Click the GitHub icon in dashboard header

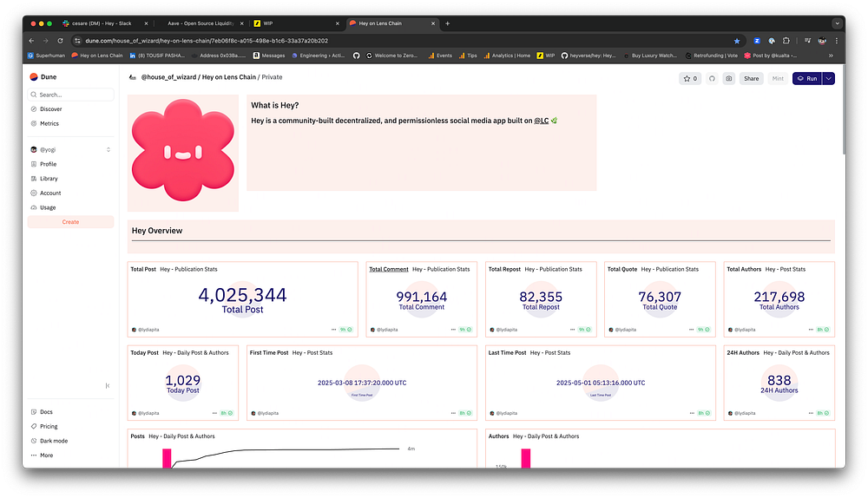[712, 79]
